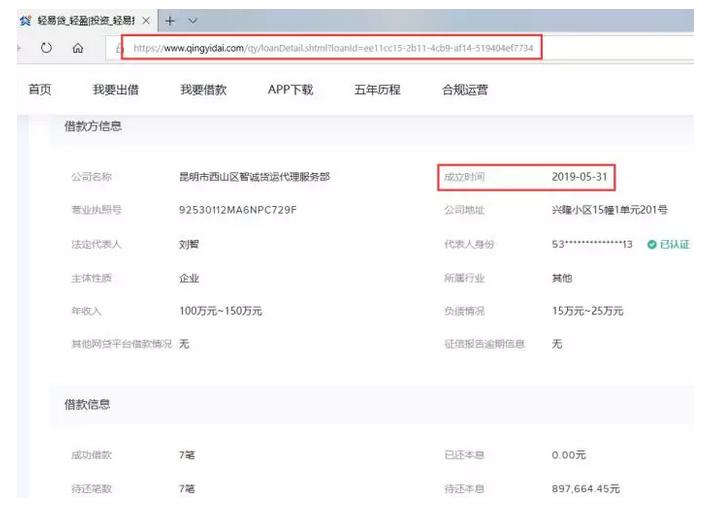
Task: Click the browser refresh icon
Action: (x=46, y=48)
